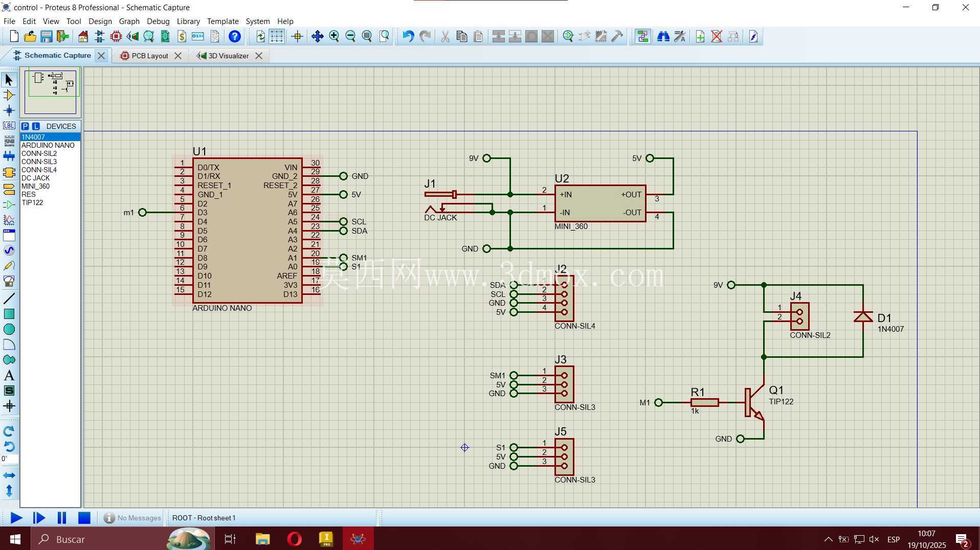Select the Component mode tool
The image size is (980, 550).
click(x=9, y=95)
